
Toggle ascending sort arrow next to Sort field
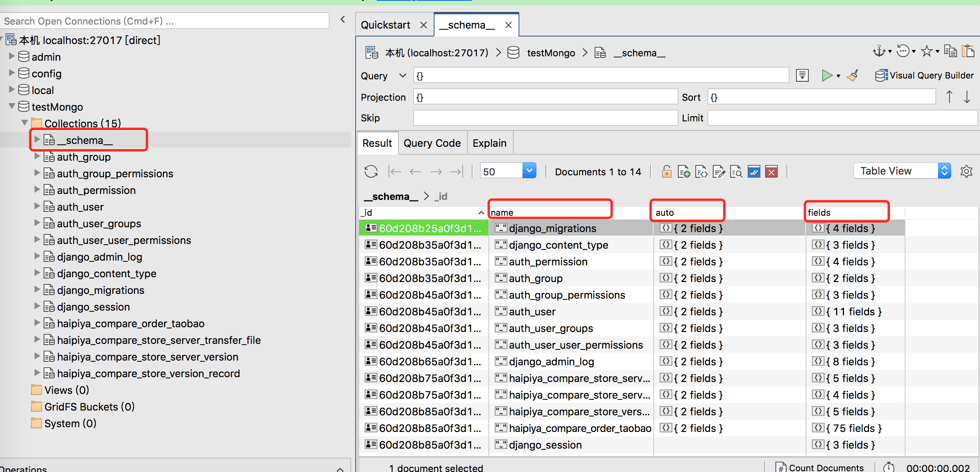(x=949, y=96)
